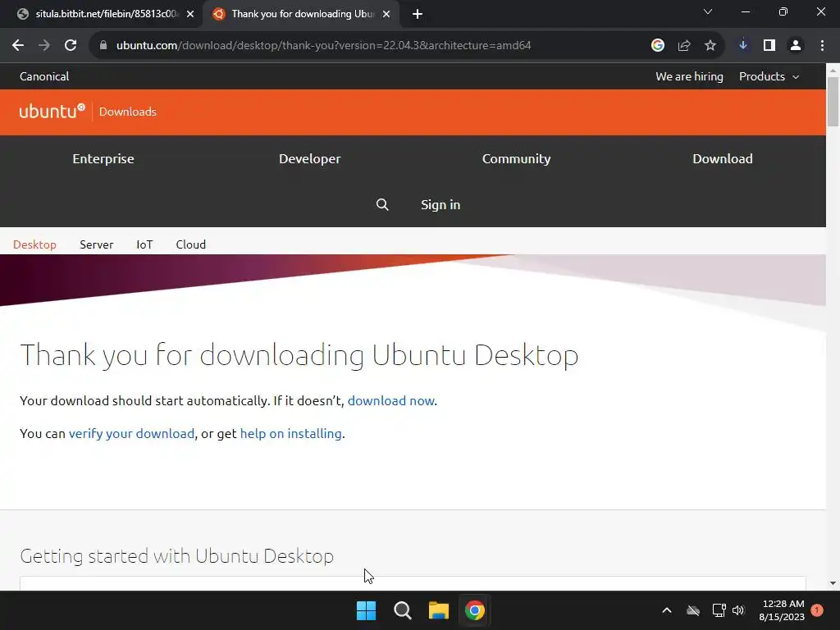Viewport: 840px width, 630px height.
Task: Select the Desktop sub-navigation tab
Action: point(34,244)
